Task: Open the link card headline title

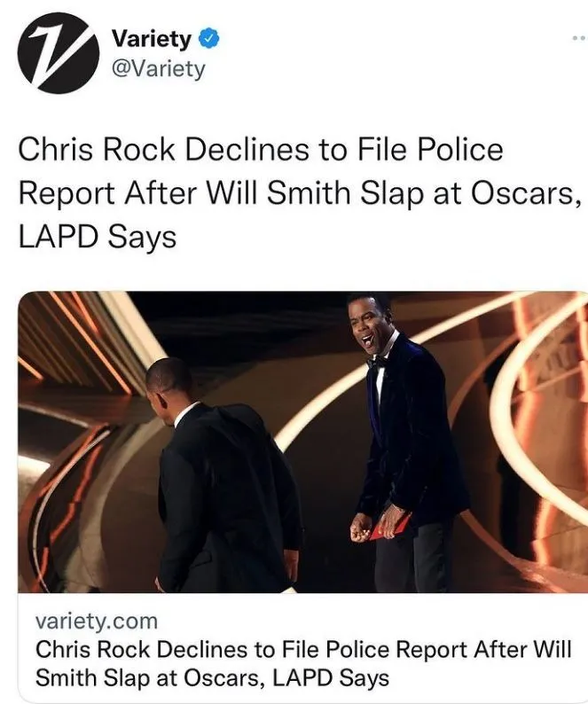Action: coord(303,663)
